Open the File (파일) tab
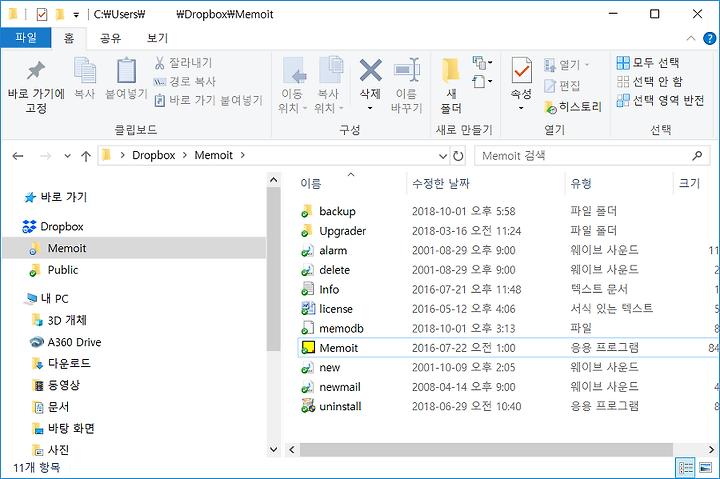This screenshot has width=720, height=479. point(26,38)
